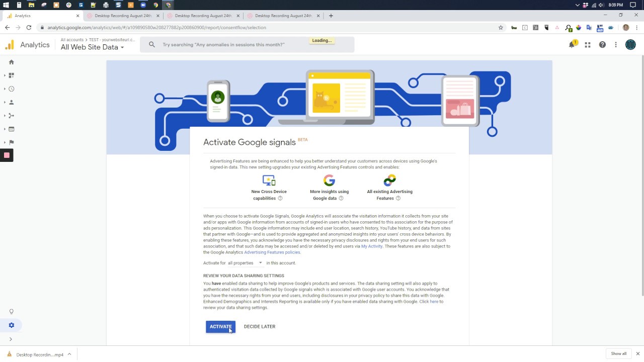Show help for More insights using Google data

click(x=341, y=198)
